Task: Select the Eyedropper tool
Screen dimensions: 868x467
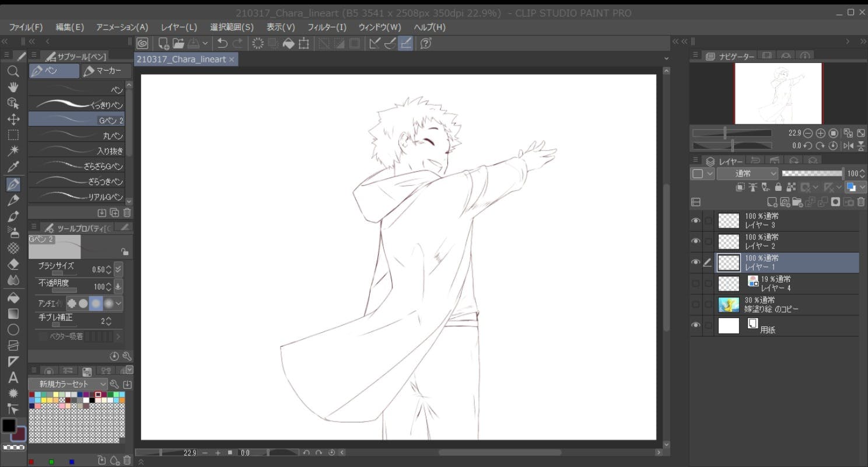Action: pyautogui.click(x=13, y=168)
